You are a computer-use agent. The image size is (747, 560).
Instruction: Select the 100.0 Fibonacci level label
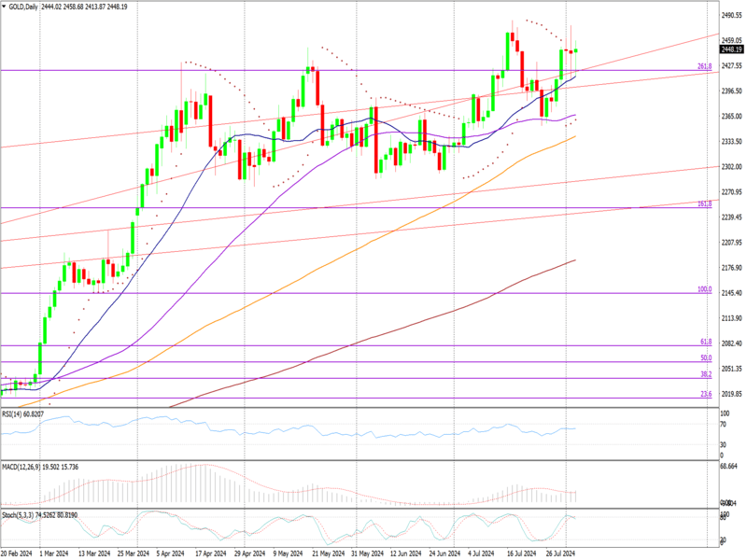(x=705, y=289)
